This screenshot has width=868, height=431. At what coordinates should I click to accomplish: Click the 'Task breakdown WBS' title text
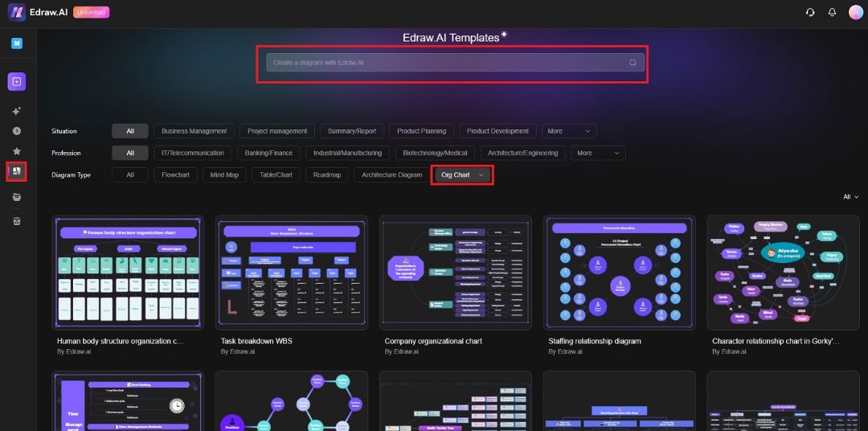(x=256, y=341)
